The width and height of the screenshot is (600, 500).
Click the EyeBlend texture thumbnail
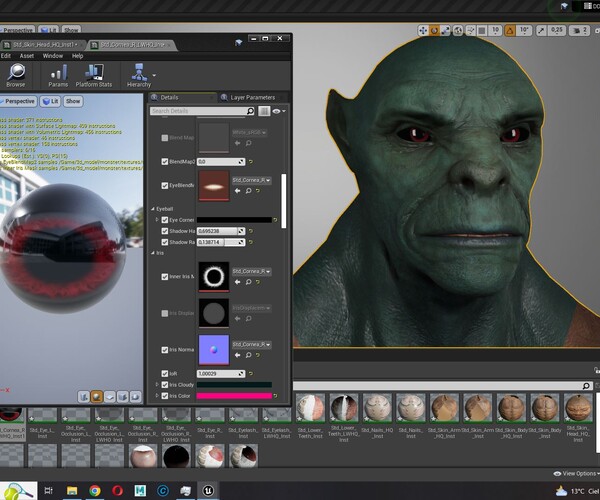tap(214, 186)
